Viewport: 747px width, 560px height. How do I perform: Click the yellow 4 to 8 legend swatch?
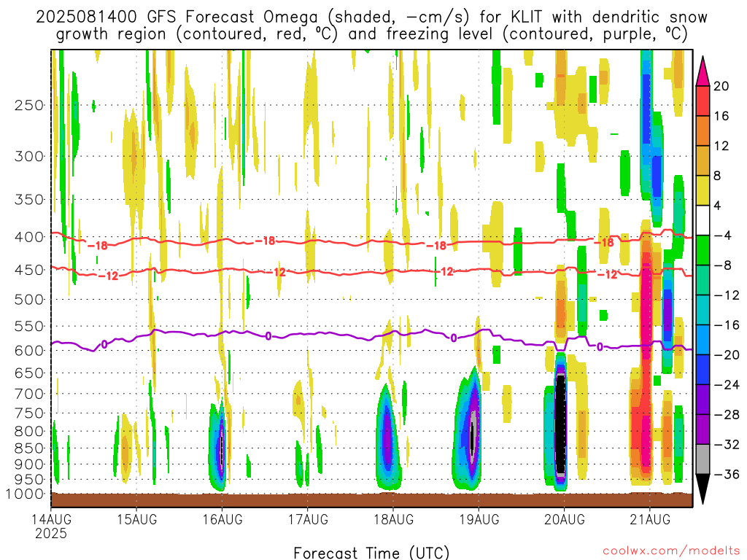click(x=703, y=190)
